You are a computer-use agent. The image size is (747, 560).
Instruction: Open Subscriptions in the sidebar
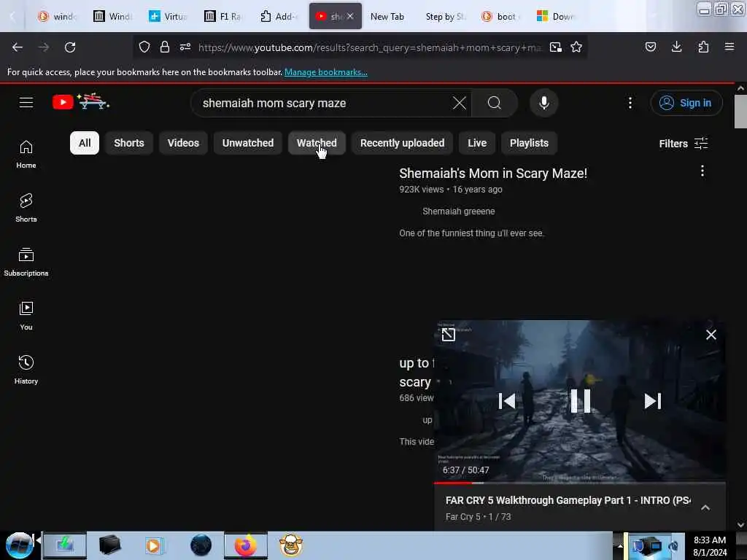tap(26, 262)
